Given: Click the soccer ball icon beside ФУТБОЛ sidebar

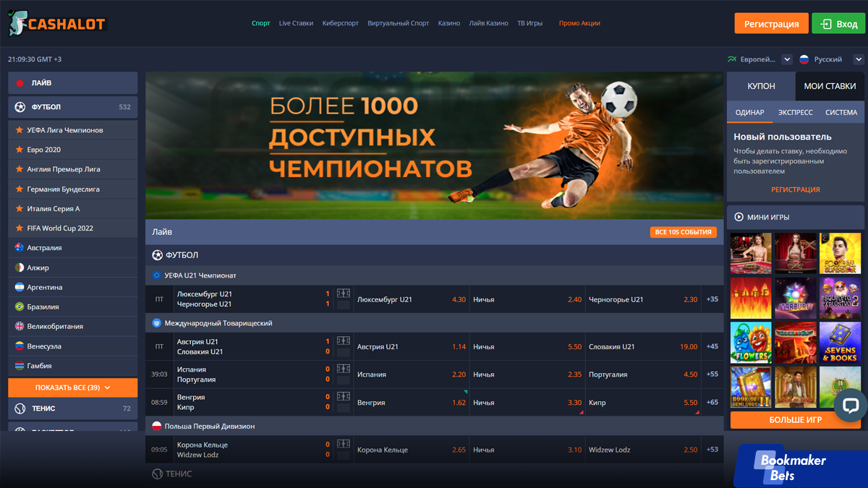Looking at the screenshot, I should click(x=20, y=107).
